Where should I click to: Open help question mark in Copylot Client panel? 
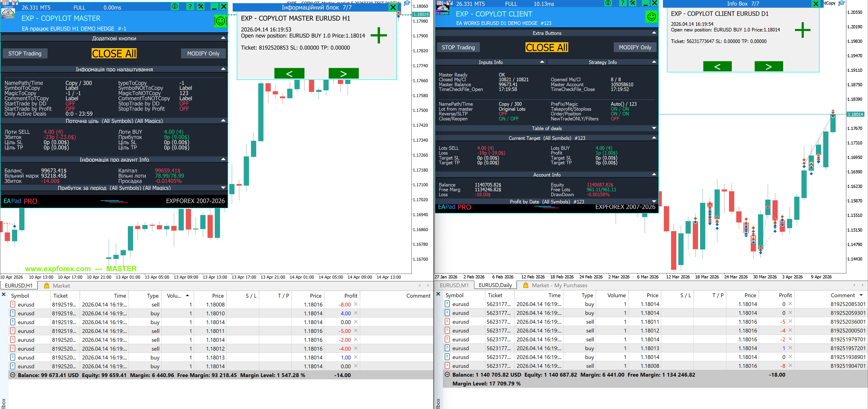pos(623,3)
